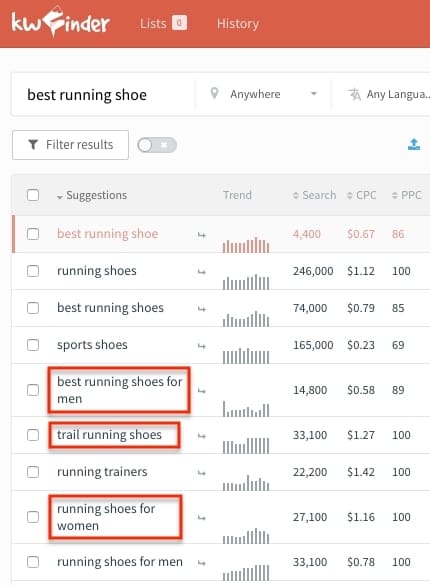Screen dimensions: 430x585
Task: Check the box for running shoes for men
Action: 33,561
